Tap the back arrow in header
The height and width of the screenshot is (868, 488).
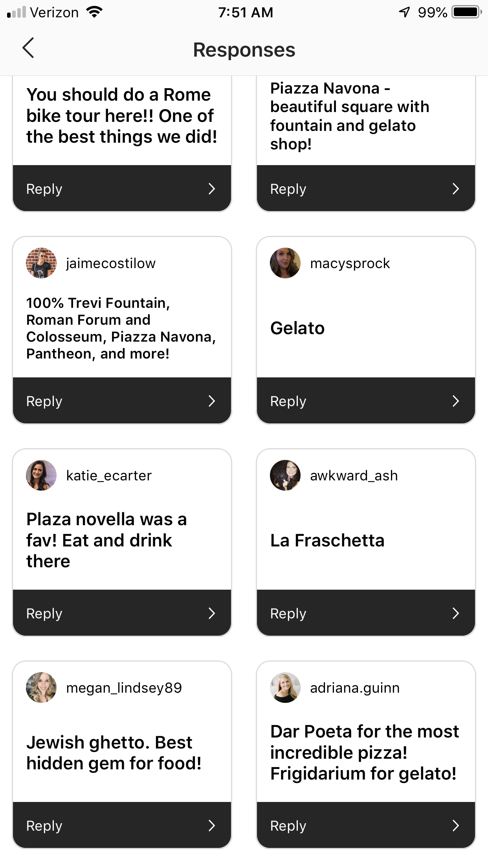tap(28, 48)
